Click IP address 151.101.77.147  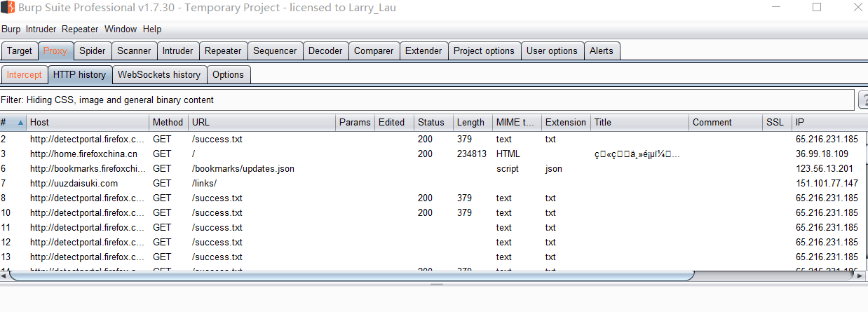point(827,183)
